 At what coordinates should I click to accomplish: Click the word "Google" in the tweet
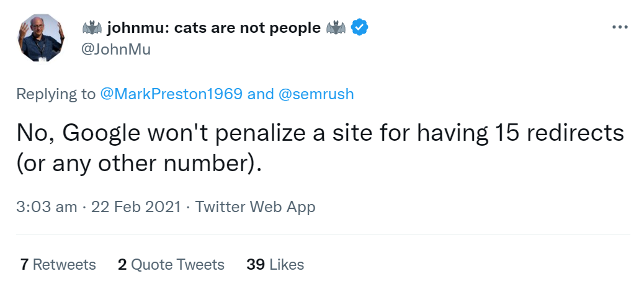point(103,133)
